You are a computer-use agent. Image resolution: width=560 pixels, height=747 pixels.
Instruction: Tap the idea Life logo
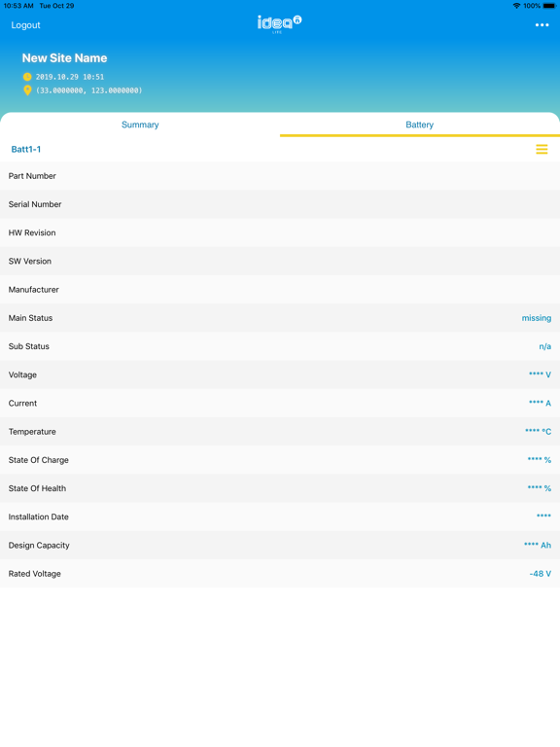tap(280, 23)
